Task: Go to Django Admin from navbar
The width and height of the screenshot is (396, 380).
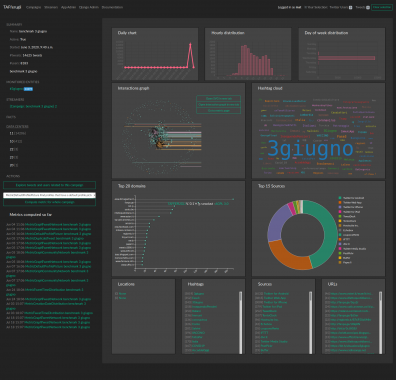Action: coord(89,7)
